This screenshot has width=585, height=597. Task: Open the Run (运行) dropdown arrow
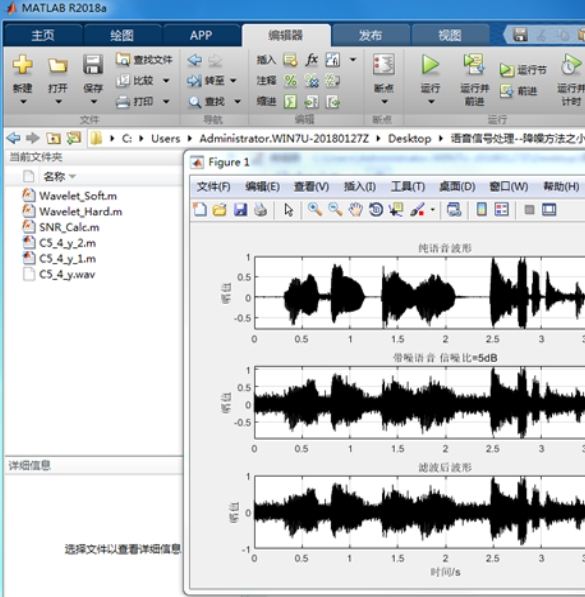pos(431,102)
